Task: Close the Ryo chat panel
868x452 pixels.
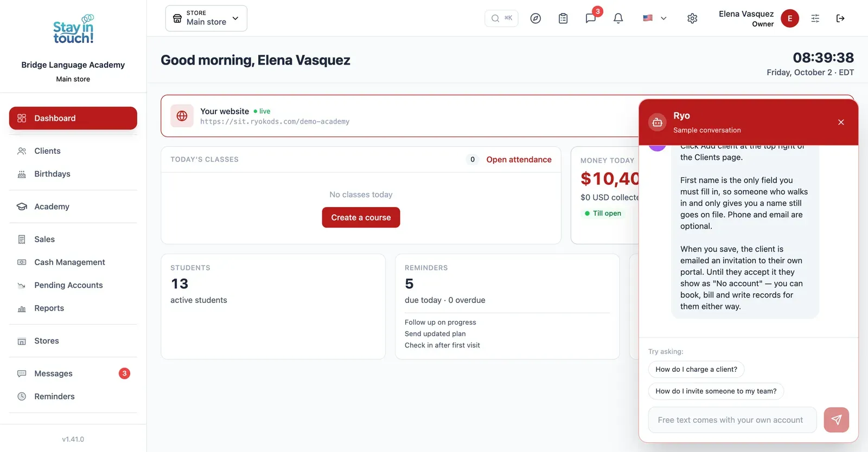Action: (841, 122)
